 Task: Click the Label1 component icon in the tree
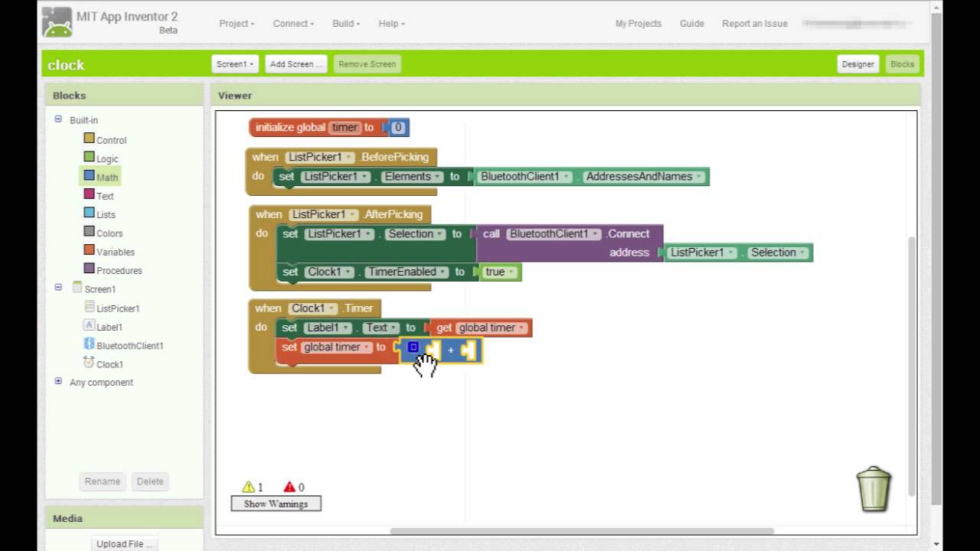(90, 325)
